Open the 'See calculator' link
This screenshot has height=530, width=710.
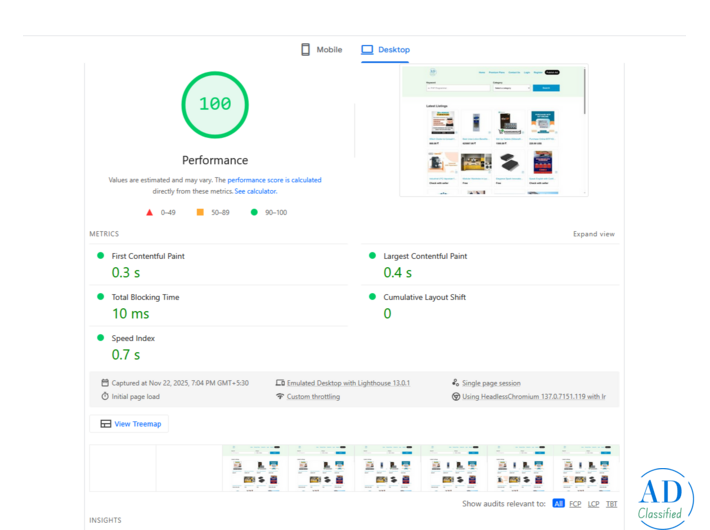coord(255,191)
